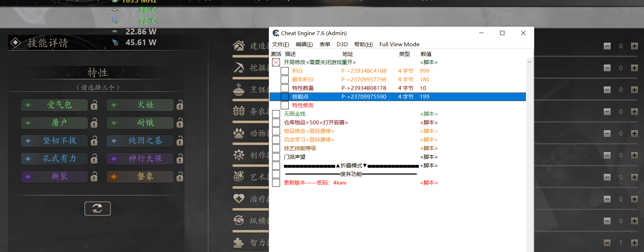Screen dimensions: 644x252
Task: Click the refresh traits button
Action: (98, 208)
